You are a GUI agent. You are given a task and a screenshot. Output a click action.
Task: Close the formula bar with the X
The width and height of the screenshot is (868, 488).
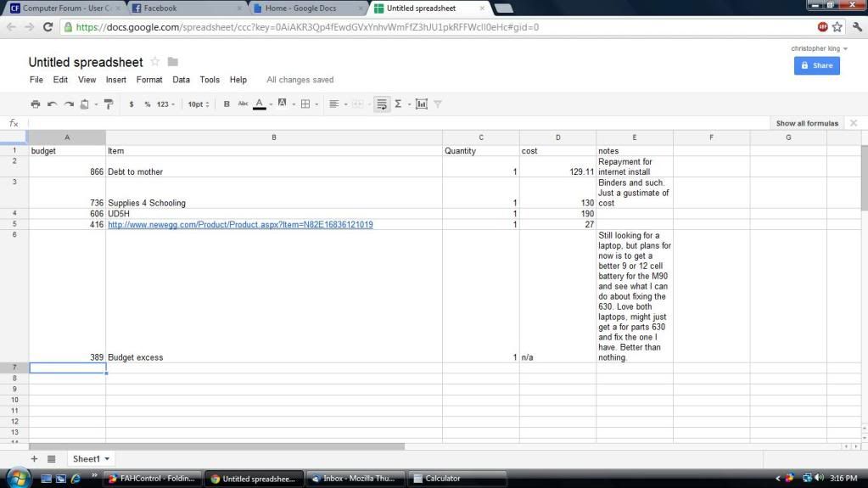click(x=854, y=123)
